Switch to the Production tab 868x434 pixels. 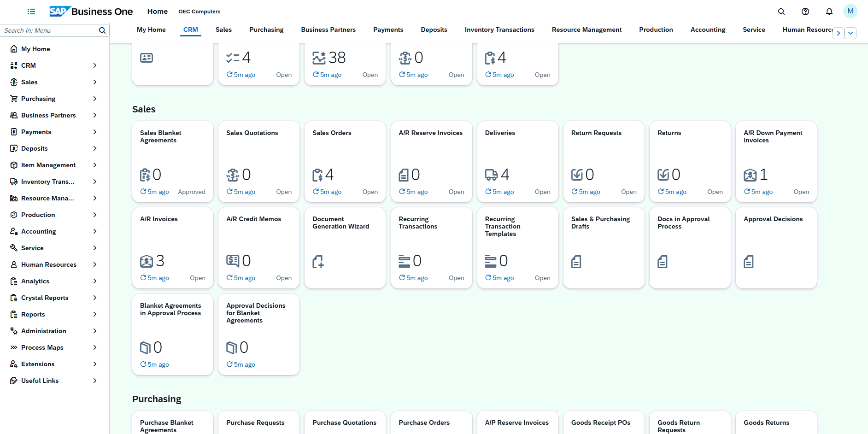click(656, 29)
